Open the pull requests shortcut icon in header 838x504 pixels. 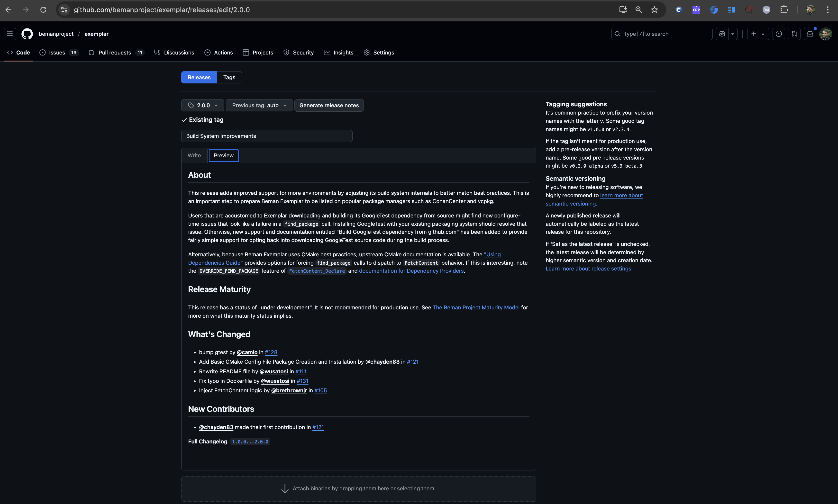pos(794,34)
